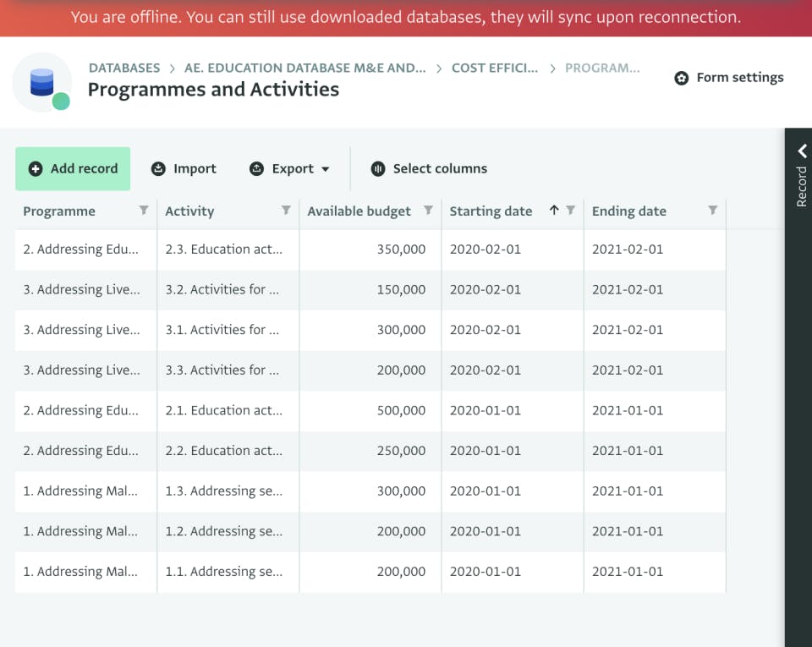Click the database cylinder icon in the header

click(41, 81)
